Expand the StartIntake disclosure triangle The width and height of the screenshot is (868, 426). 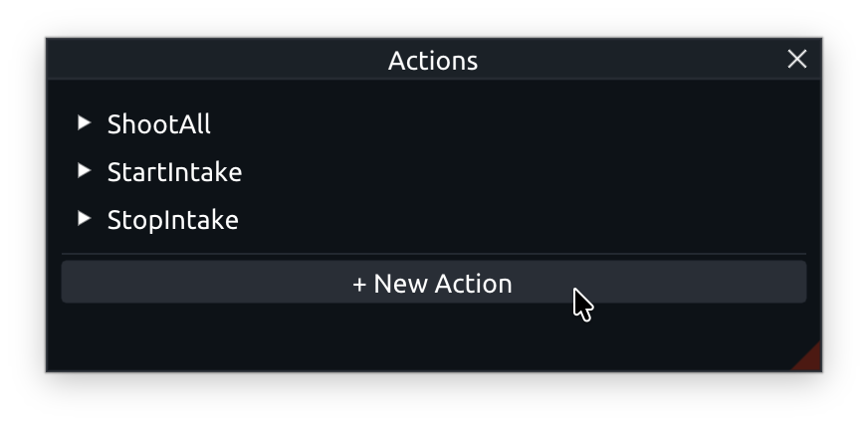coord(85,171)
